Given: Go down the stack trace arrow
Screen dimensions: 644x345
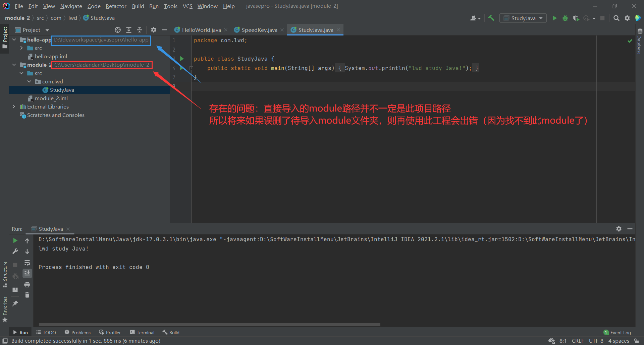Looking at the screenshot, I should [27, 251].
